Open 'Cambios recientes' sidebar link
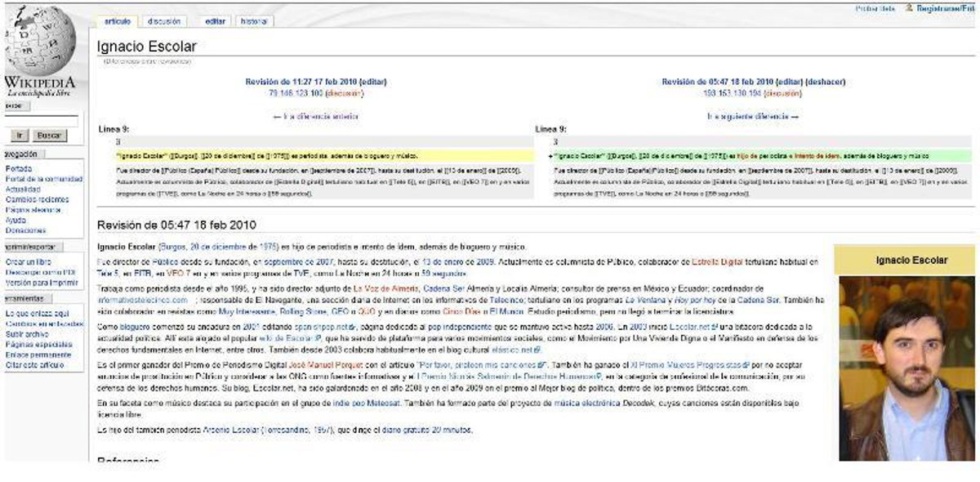The height and width of the screenshot is (482, 980). pyautogui.click(x=38, y=199)
